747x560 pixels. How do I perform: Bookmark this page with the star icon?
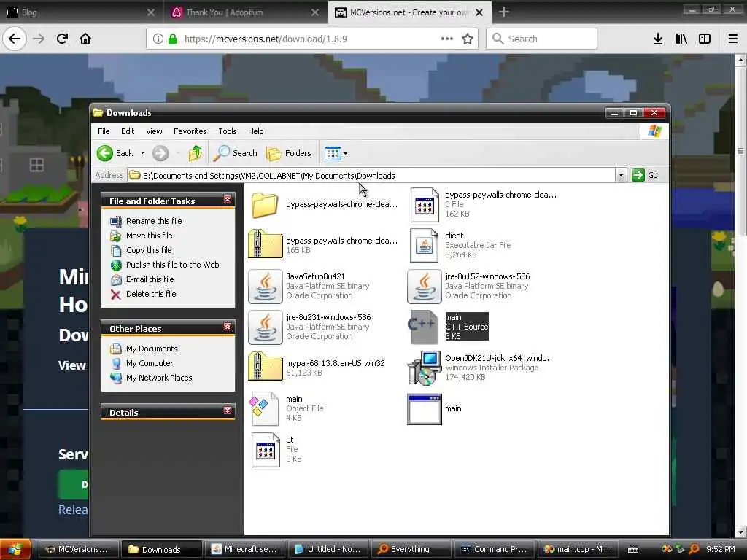[468, 39]
